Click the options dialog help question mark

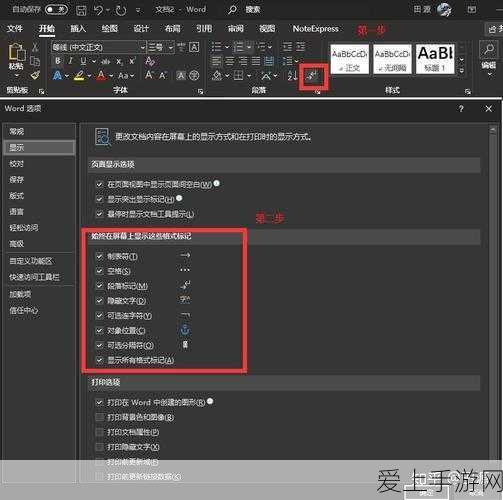(x=461, y=109)
